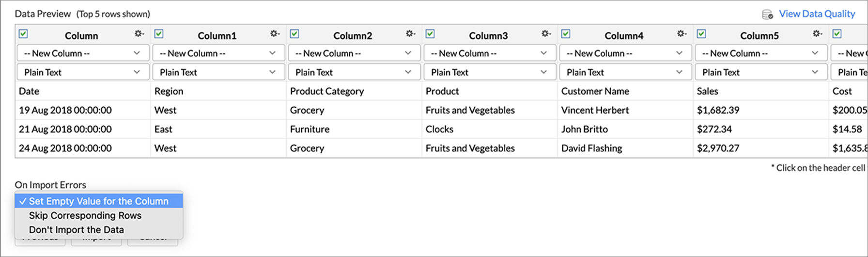Open the View Data Quality link
Image resolution: width=868 pixels, height=257 pixels.
(x=817, y=14)
